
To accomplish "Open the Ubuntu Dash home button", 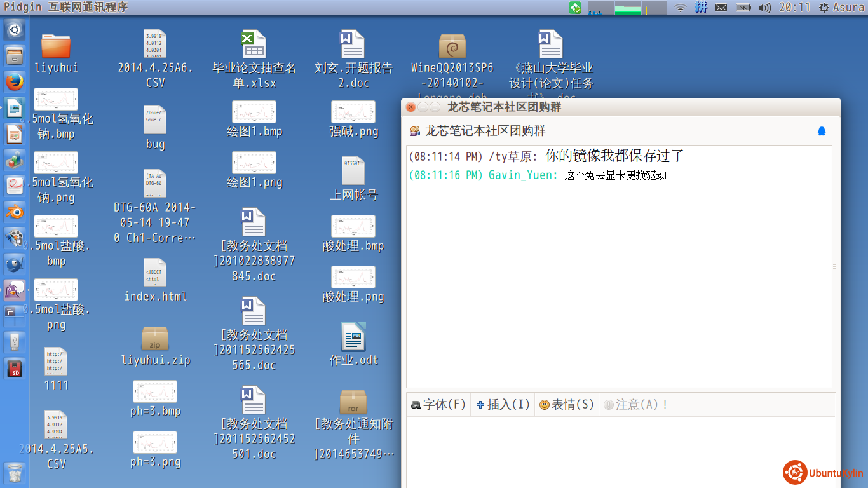I will click(15, 29).
